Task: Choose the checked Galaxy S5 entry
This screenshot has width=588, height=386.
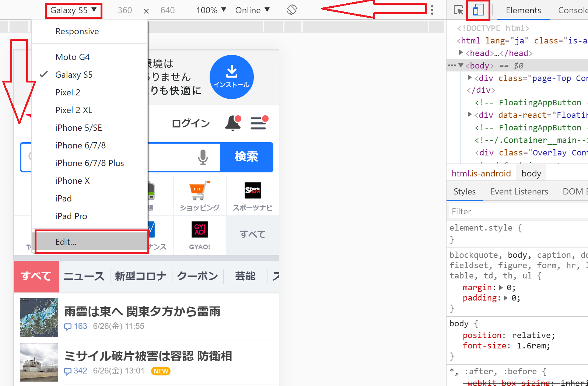Action: click(x=90, y=75)
